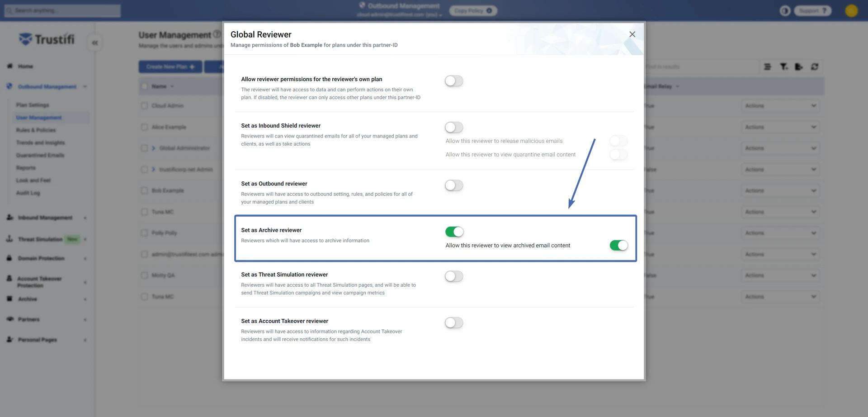The height and width of the screenshot is (417, 868).
Task: Click Create New Plan button
Action: tap(170, 67)
